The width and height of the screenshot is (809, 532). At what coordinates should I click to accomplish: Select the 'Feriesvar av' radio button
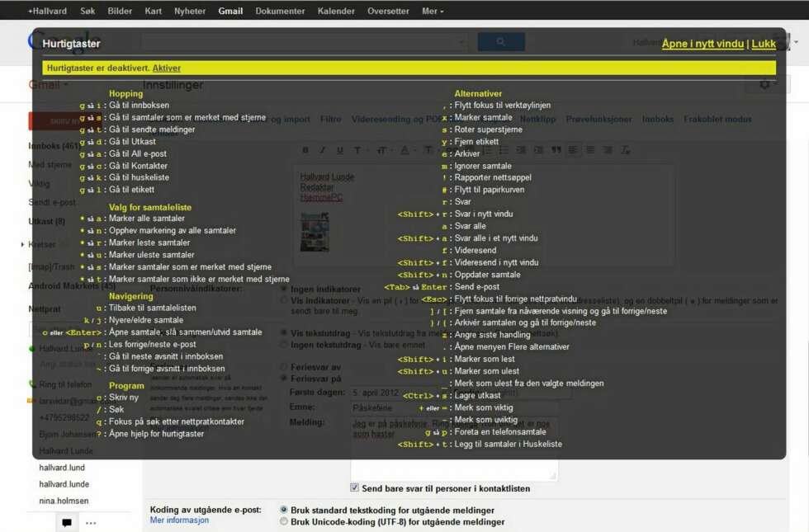pos(283,367)
